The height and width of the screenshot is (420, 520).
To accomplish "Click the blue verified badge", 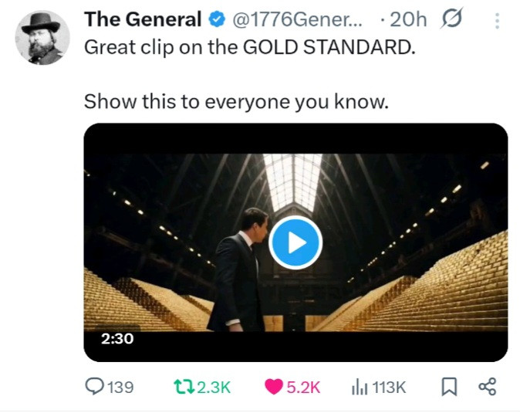I will (216, 19).
